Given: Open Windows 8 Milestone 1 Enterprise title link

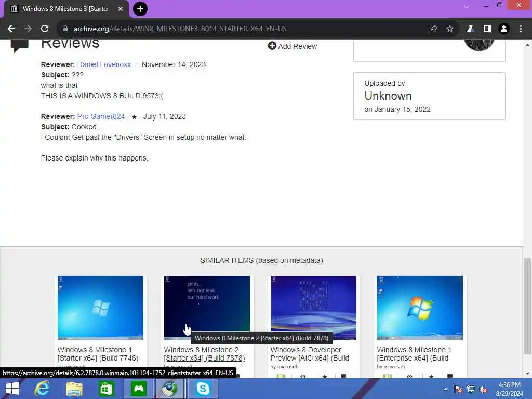Looking at the screenshot, I should 414,354.
